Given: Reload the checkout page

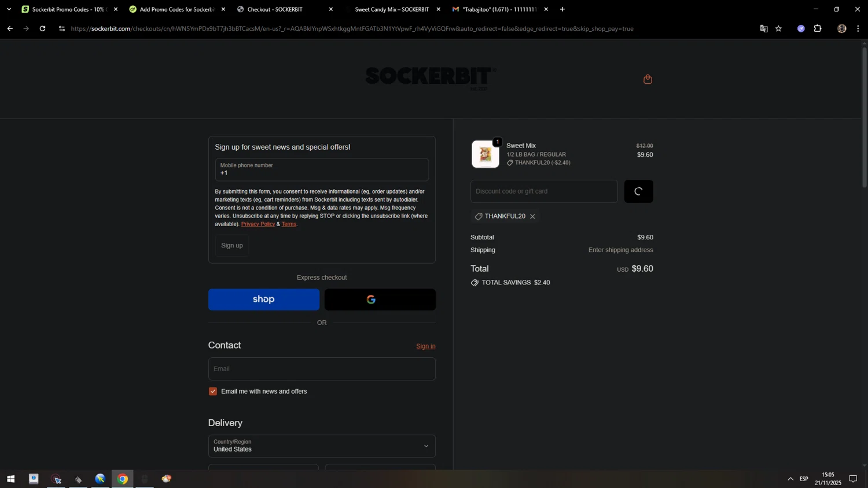Looking at the screenshot, I should (x=42, y=28).
